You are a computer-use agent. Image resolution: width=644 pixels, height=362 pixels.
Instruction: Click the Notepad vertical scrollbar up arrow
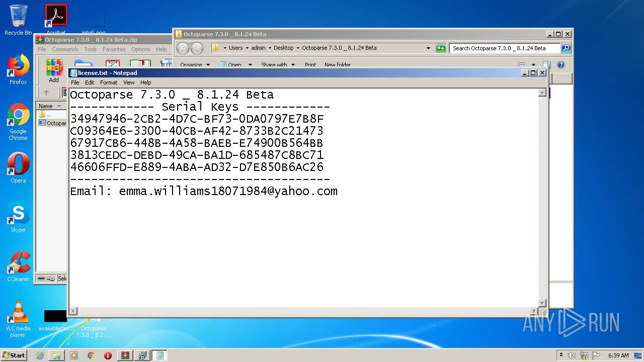pyautogui.click(x=542, y=93)
